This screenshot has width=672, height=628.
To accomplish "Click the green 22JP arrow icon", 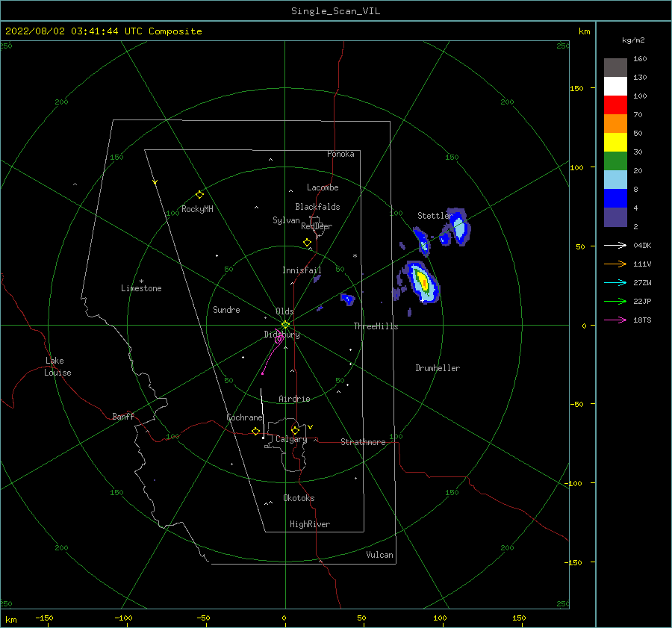I will tap(615, 302).
